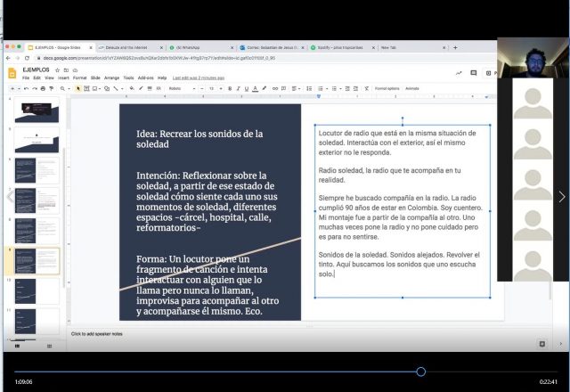Click the Explore icon at bottom right

(x=541, y=344)
